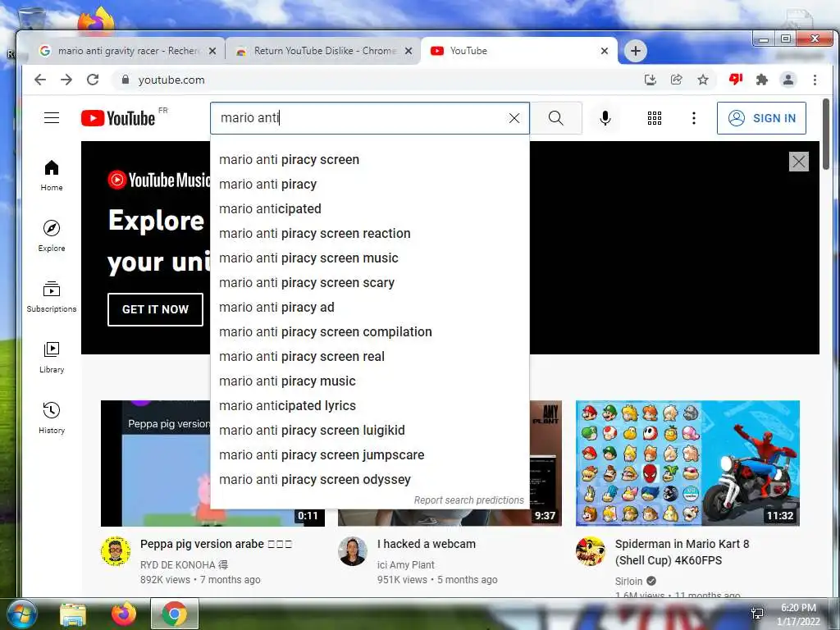840x630 pixels.
Task: Go to Home in the sidebar
Action: tap(52, 176)
